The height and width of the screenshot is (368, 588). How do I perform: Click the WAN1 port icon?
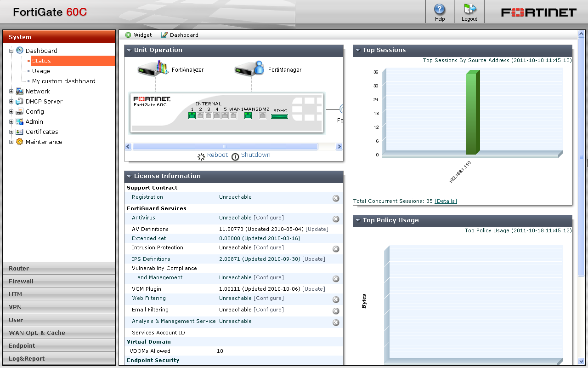233,116
